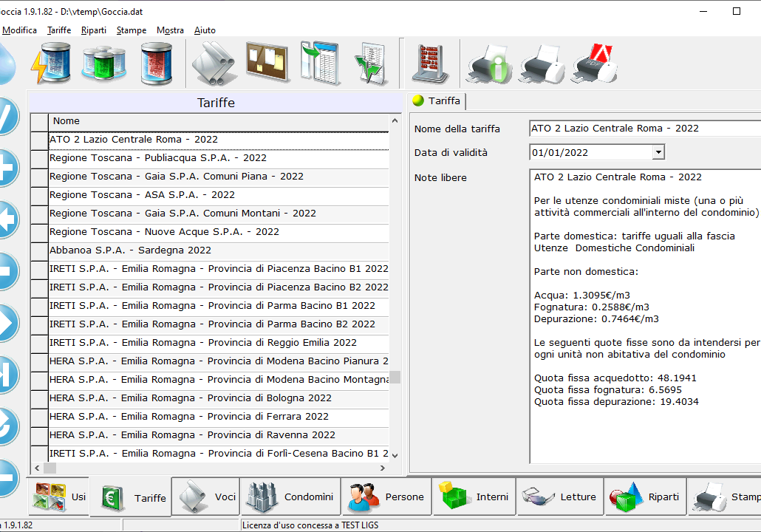Click the skip-to-last side button
The width and height of the screenshot is (761, 532).
7,374
